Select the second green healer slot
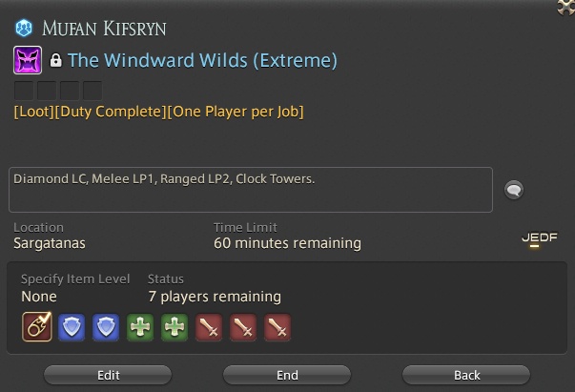This screenshot has height=392, width=575. tap(175, 327)
